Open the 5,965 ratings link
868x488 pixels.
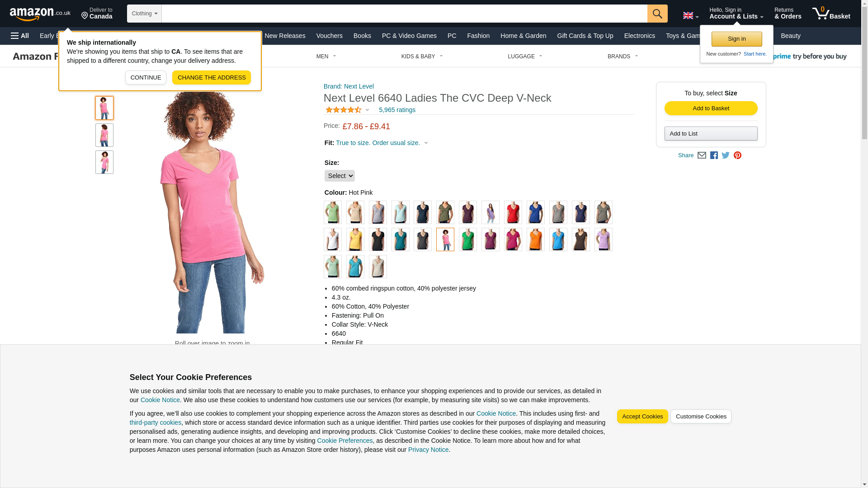(x=397, y=110)
